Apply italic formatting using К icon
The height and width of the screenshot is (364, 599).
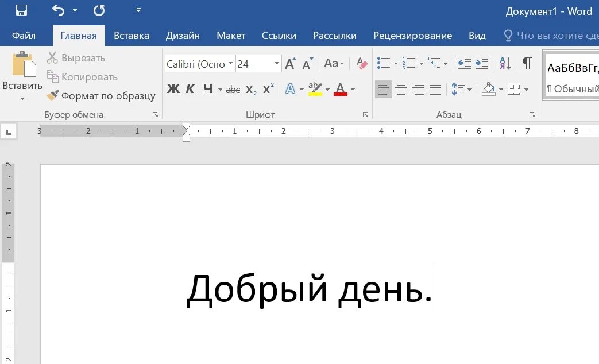click(x=190, y=89)
